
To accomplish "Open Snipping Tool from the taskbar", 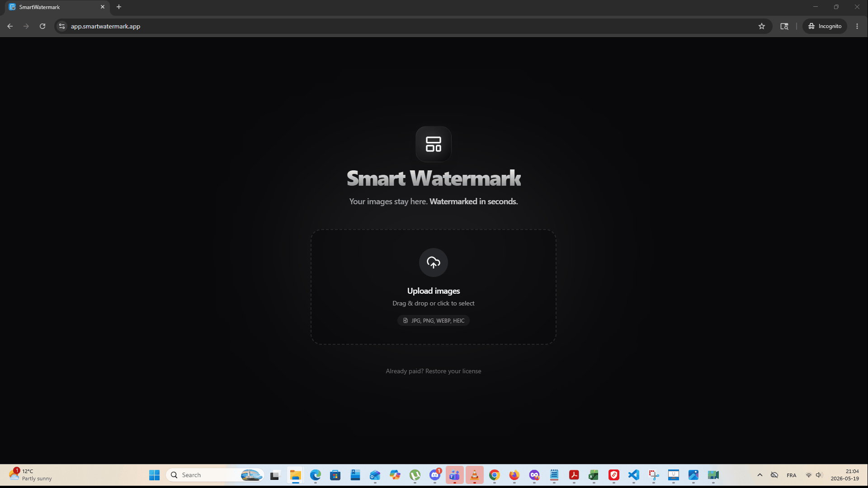I will coord(654,475).
